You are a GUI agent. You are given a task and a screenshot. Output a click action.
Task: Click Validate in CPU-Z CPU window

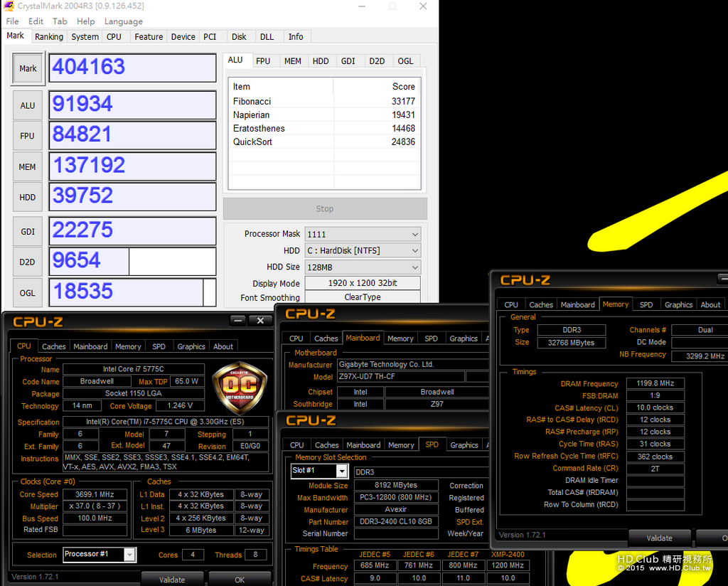point(172,579)
